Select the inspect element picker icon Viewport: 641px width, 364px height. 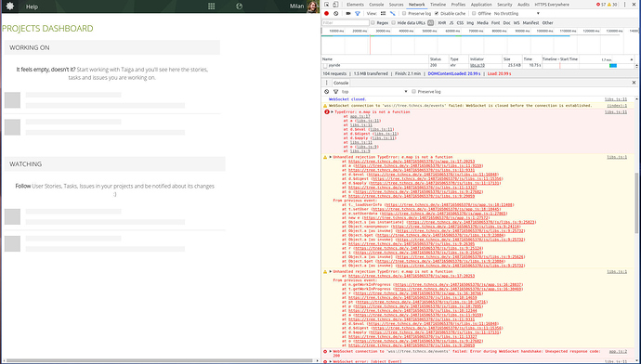pyautogui.click(x=326, y=5)
